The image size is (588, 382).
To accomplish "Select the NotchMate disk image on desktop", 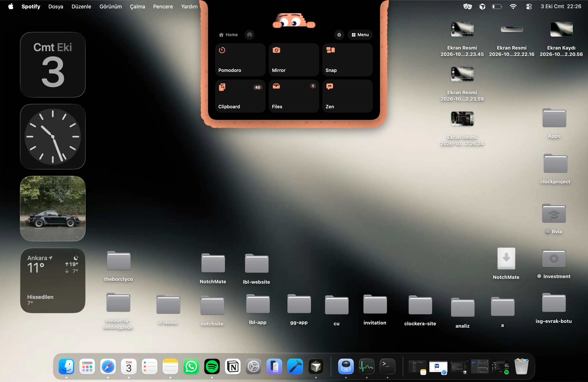I will pos(506,259).
